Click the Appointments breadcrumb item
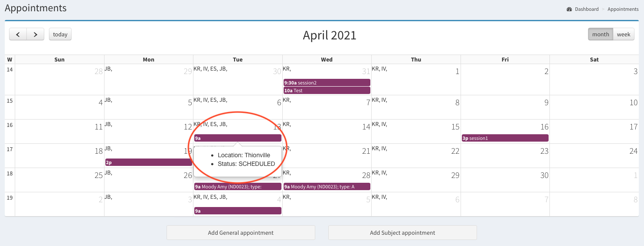This screenshot has width=644, height=246. coord(623,9)
